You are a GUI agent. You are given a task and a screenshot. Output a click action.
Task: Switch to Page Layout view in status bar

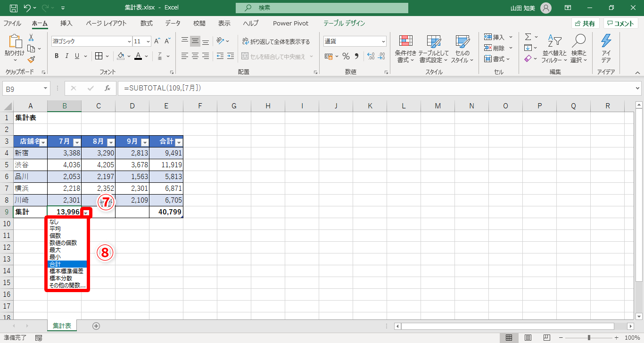[x=528, y=338]
